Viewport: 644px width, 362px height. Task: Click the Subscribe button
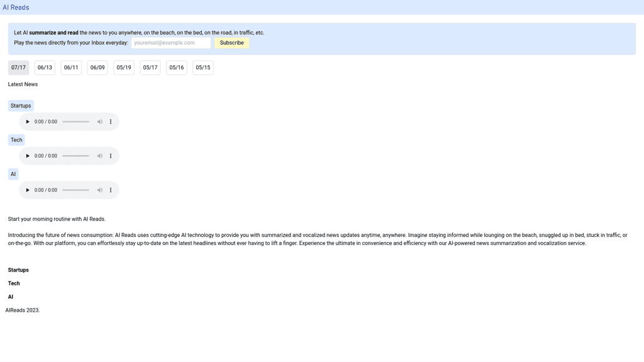pos(231,43)
